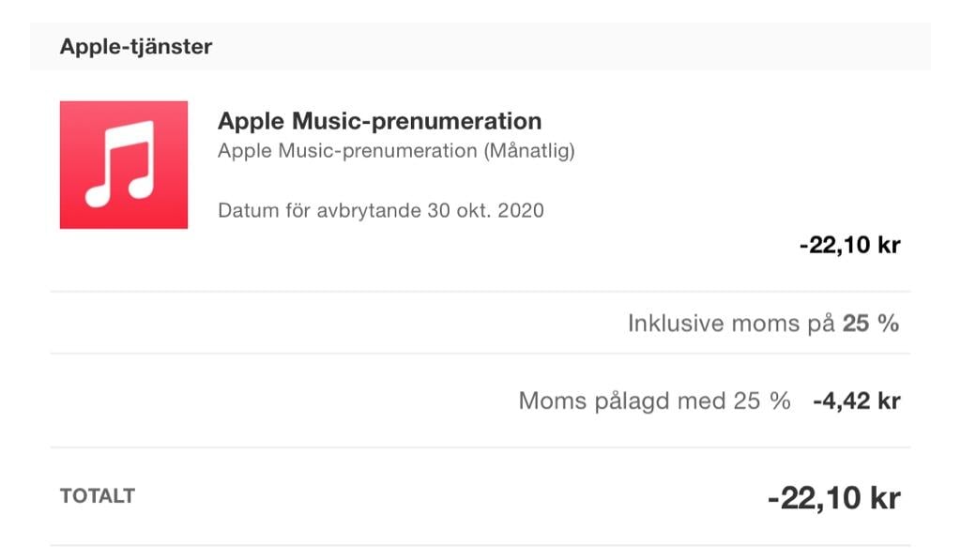Click the (Månatlig) subscription period text
This screenshot has height=560, width=961.
[529, 151]
